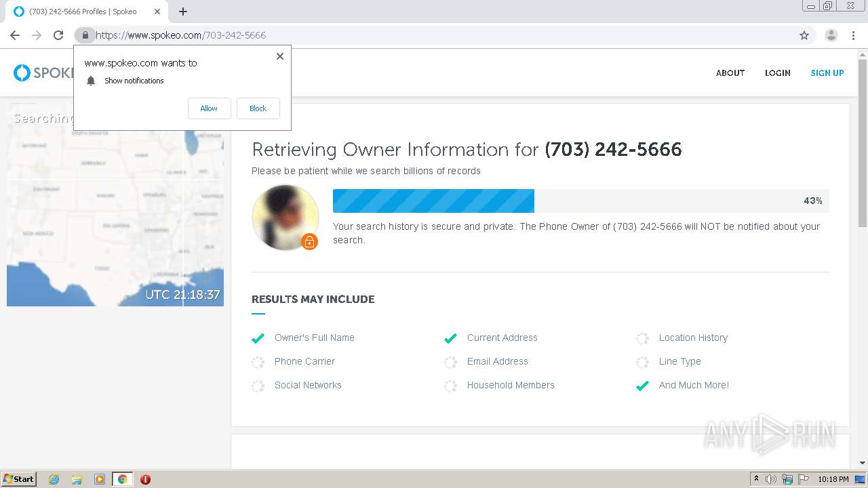The width and height of the screenshot is (868, 488).
Task: Bookmark this page with the star icon
Action: (x=804, y=35)
